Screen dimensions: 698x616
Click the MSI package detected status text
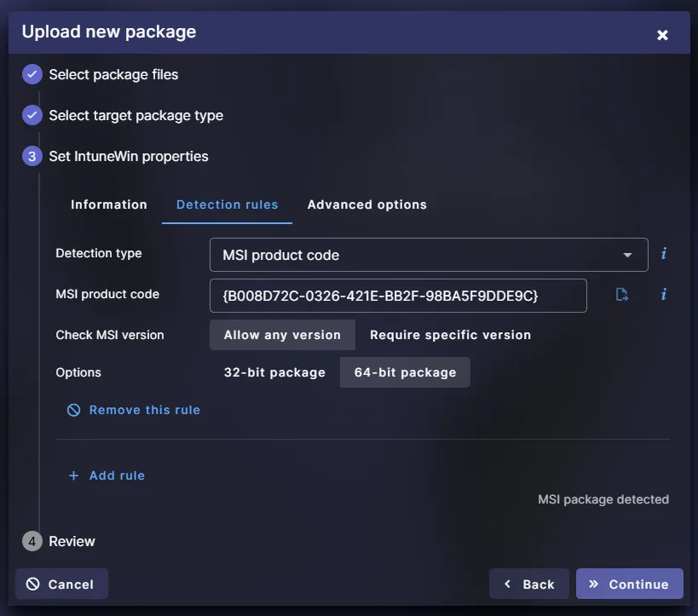[603, 499]
